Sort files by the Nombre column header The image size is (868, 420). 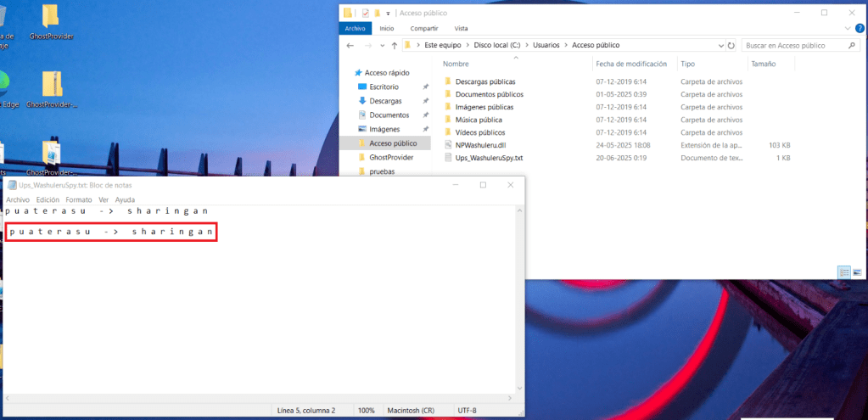tap(456, 64)
